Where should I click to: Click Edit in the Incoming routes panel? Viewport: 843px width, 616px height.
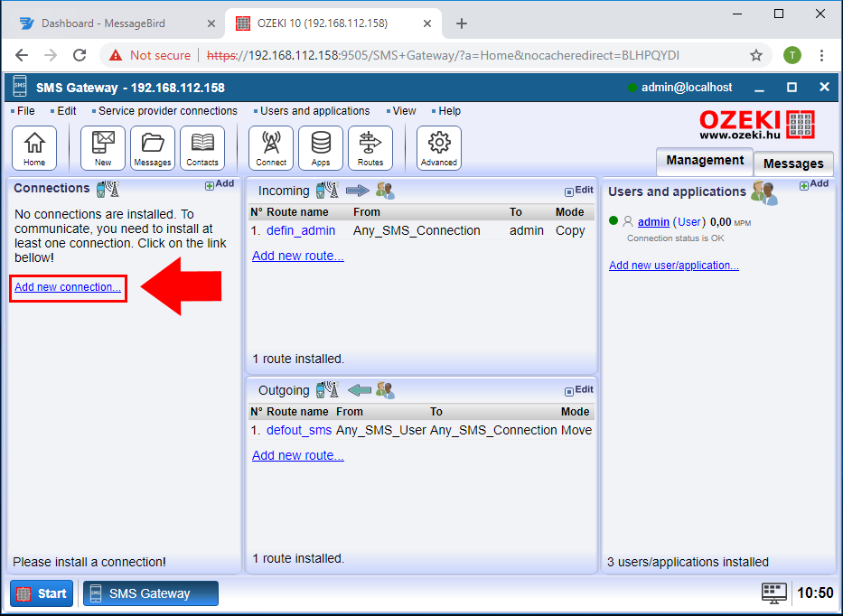[579, 191]
